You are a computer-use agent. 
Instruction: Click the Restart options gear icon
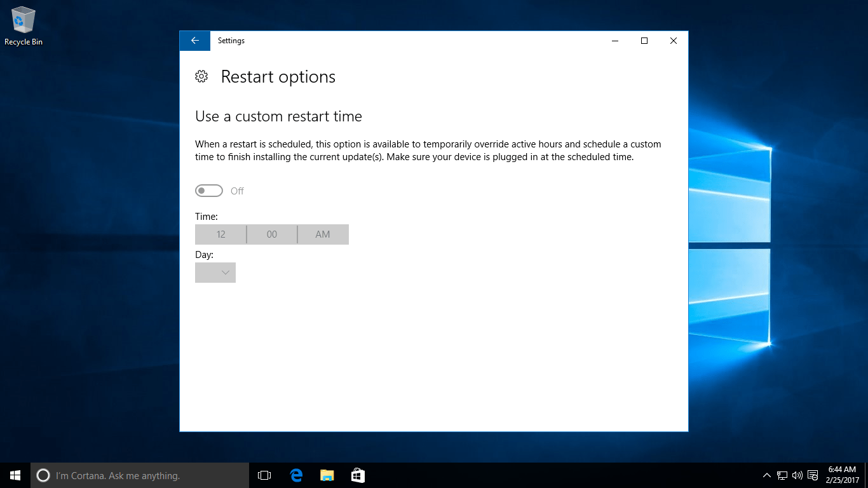201,76
